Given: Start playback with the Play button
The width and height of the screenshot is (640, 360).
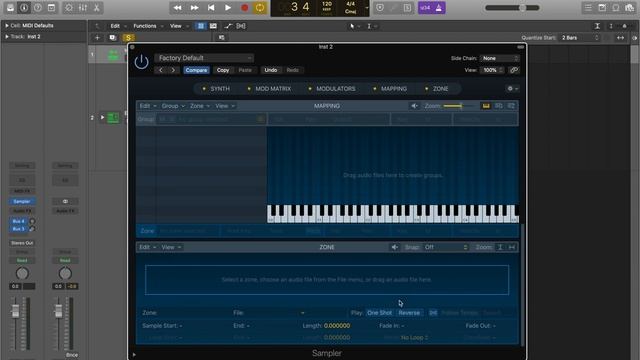Looking at the screenshot, I should click(228, 8).
